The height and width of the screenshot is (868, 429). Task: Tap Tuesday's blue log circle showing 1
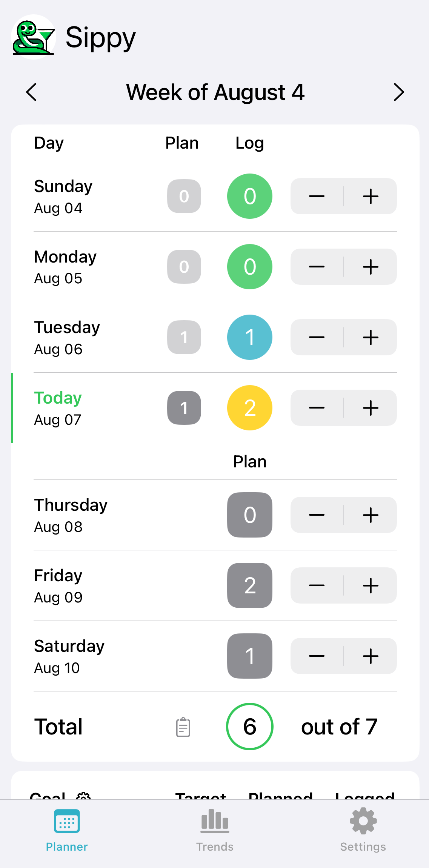coord(250,337)
